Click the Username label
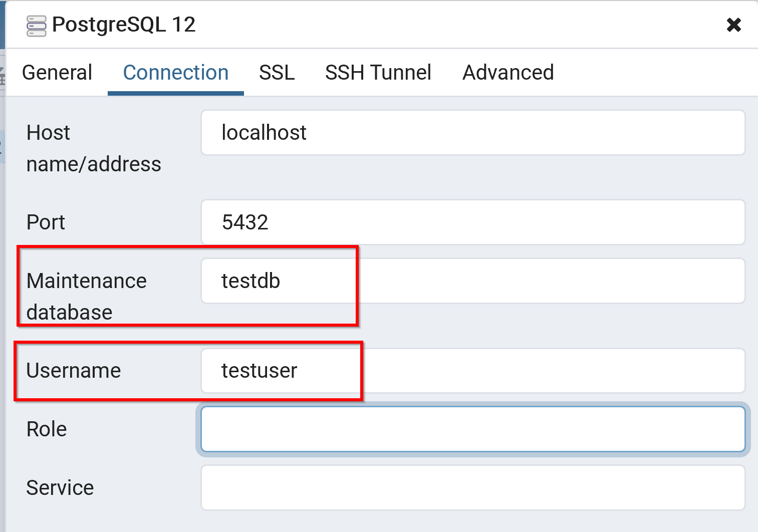The image size is (758, 532). click(74, 371)
